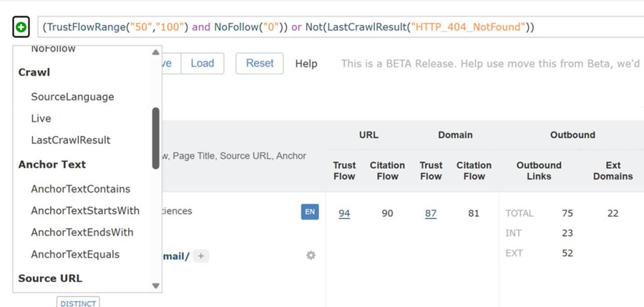Viewport: 644px width, 307px height.
Task: Open the Help link
Action: click(306, 63)
